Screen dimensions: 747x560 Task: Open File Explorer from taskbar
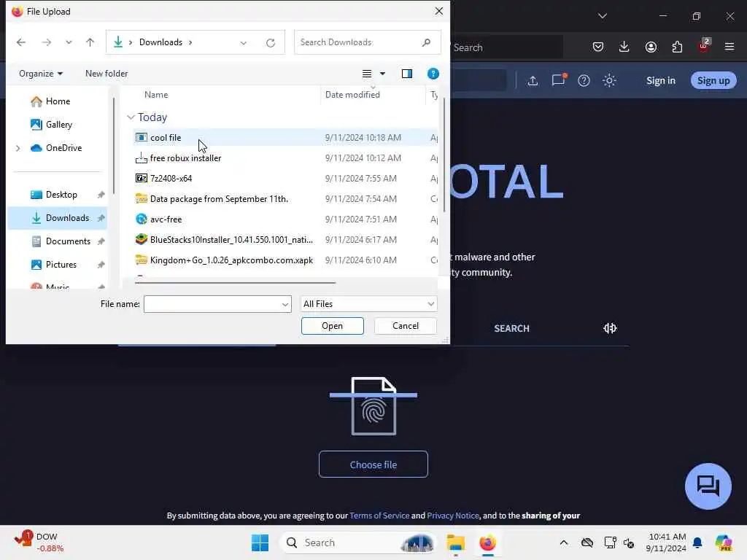pos(455,542)
